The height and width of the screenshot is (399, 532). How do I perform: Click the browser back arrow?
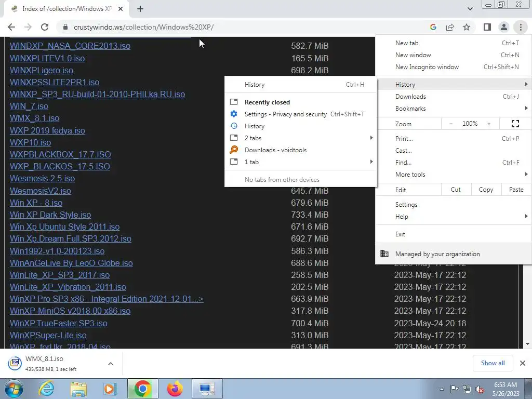11,27
